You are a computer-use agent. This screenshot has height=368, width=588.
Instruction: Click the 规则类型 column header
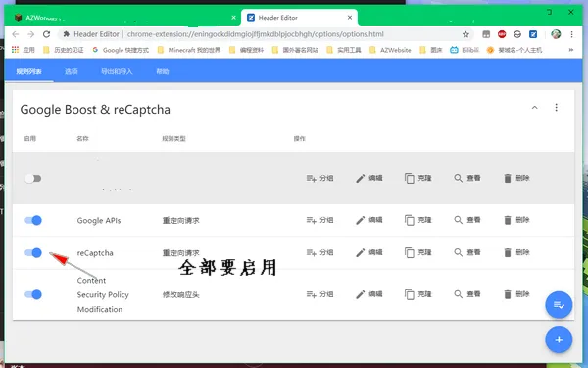[174, 139]
